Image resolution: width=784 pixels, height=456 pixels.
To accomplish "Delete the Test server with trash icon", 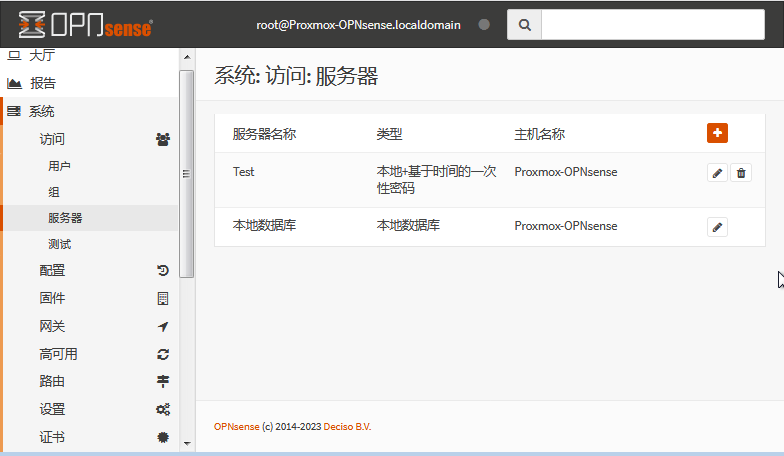I will pos(741,173).
